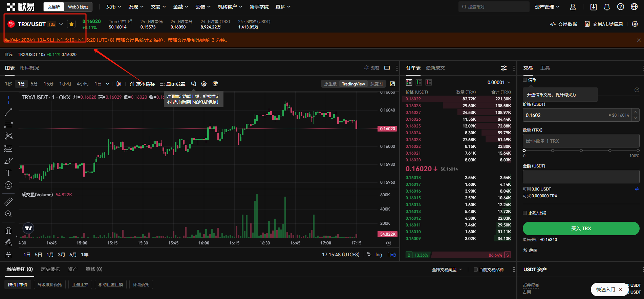Expand 资产管理 menu
The image size is (644, 299).
click(x=547, y=7)
